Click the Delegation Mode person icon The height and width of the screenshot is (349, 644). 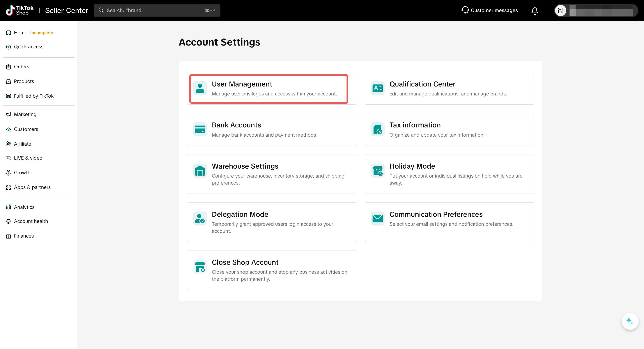tap(200, 219)
